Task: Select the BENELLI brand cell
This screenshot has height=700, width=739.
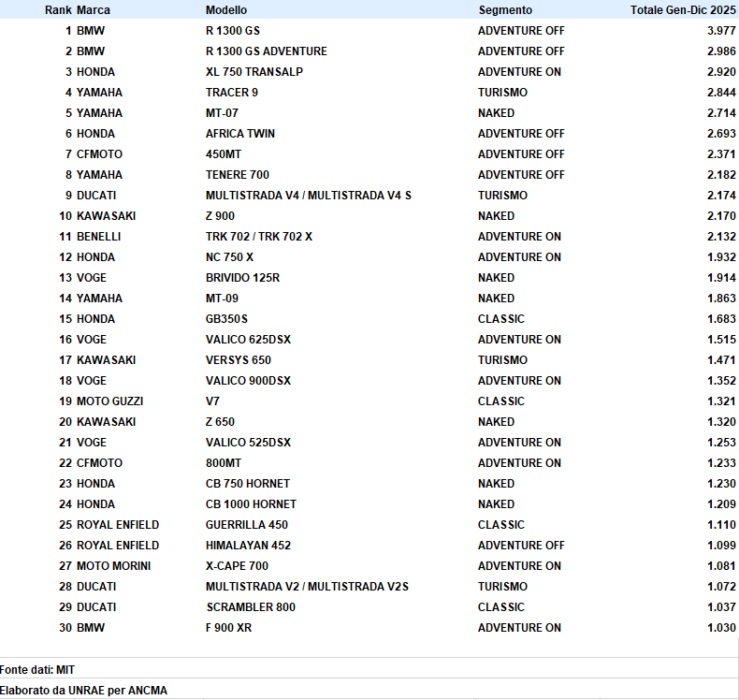Action: 98,237
